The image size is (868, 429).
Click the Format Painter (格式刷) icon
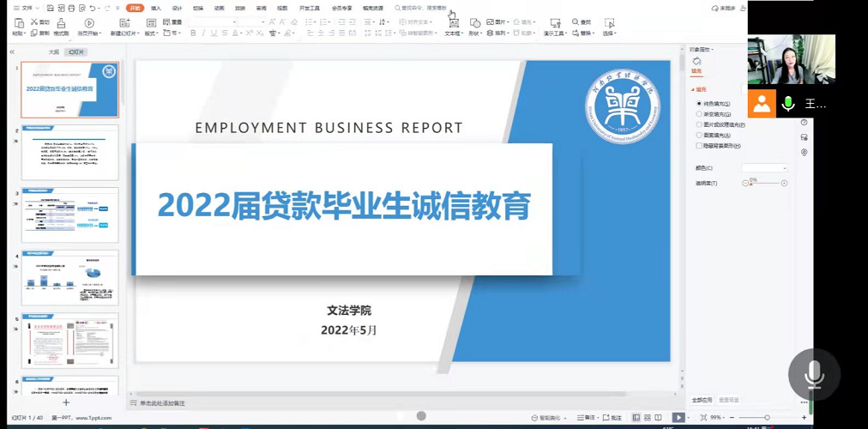(61, 23)
